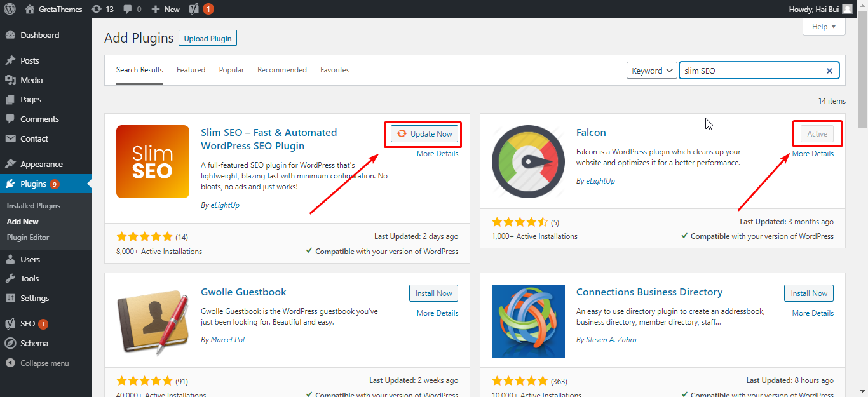The height and width of the screenshot is (397, 868).
Task: Click '8,000+ Active Installations' text
Action: pos(159,252)
